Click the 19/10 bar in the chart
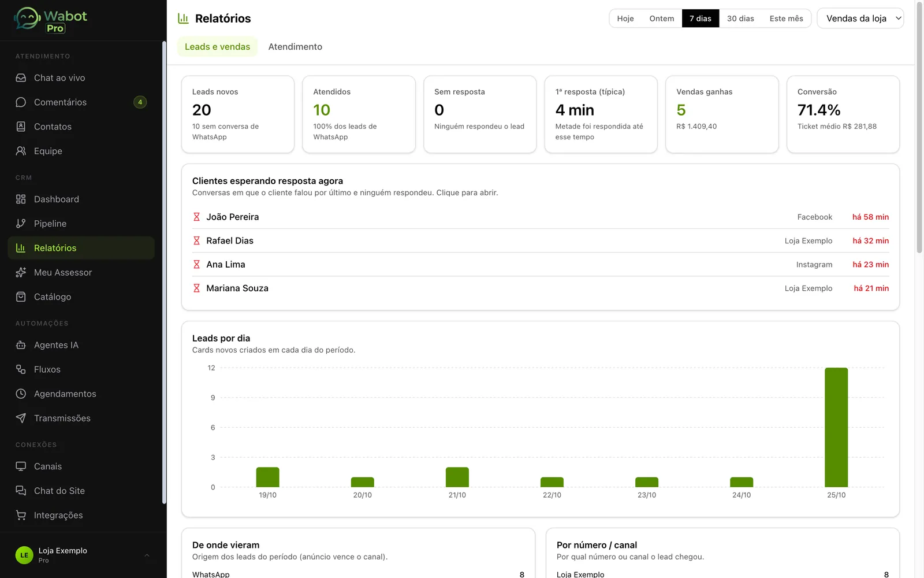The width and height of the screenshot is (924, 578). click(267, 477)
